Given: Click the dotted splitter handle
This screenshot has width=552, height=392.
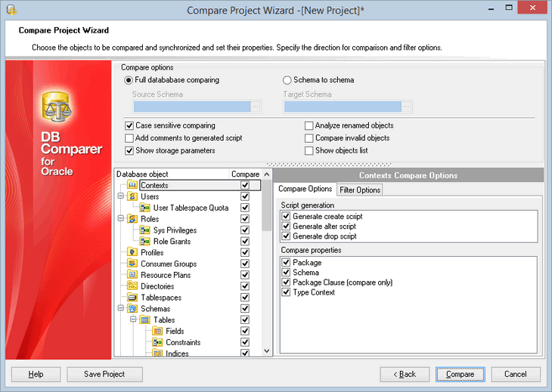Looking at the screenshot, I should [329, 164].
